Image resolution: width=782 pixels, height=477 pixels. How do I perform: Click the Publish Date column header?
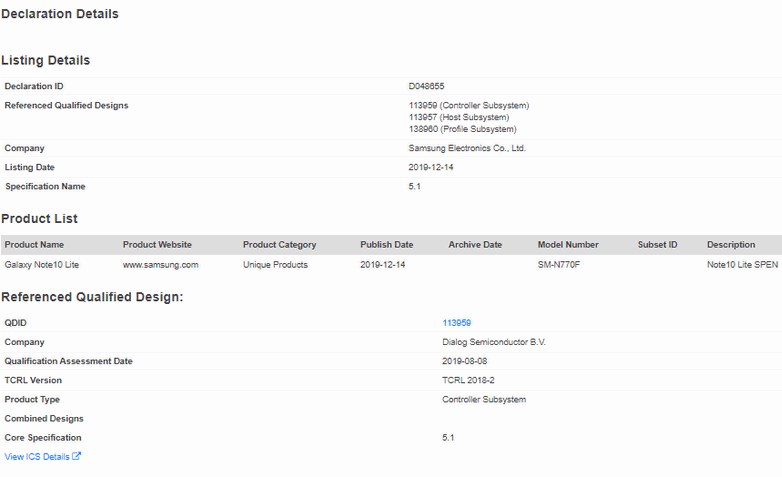(x=387, y=244)
